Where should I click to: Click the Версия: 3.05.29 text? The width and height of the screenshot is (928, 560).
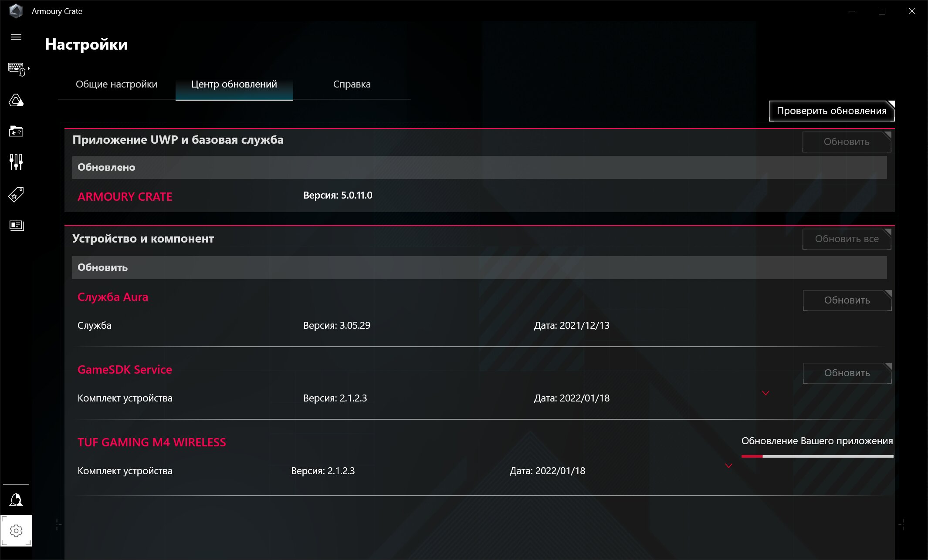pos(337,325)
